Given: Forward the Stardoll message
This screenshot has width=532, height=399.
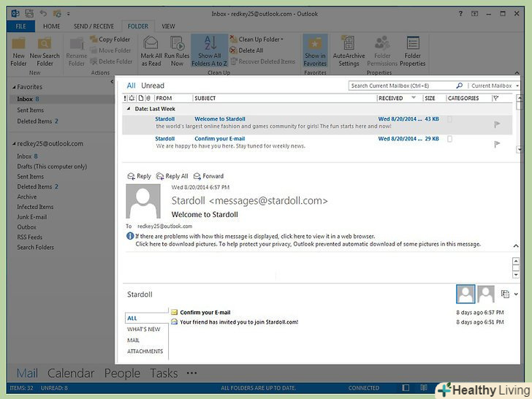Looking at the screenshot, I should (209, 176).
